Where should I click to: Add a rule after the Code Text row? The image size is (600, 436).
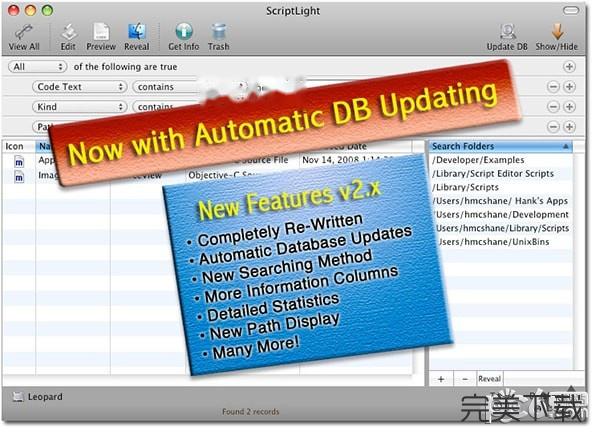569,87
